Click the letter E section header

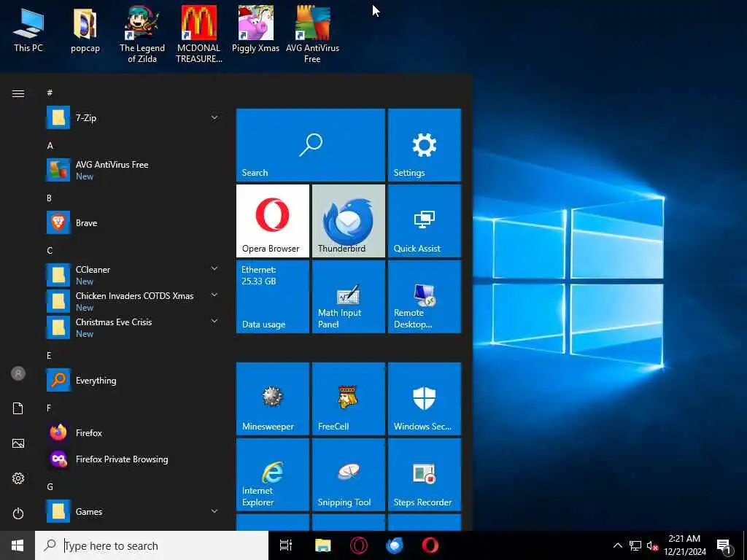[x=49, y=356]
